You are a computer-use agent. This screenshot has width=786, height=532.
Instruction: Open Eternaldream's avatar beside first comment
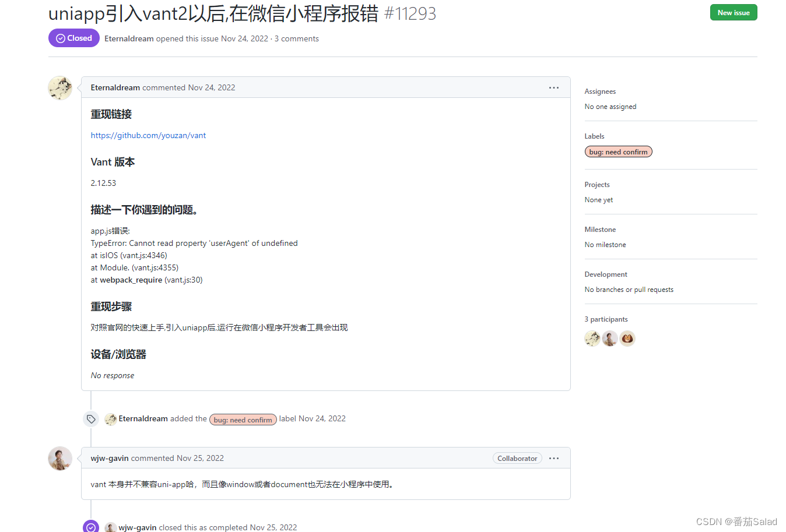coord(60,88)
